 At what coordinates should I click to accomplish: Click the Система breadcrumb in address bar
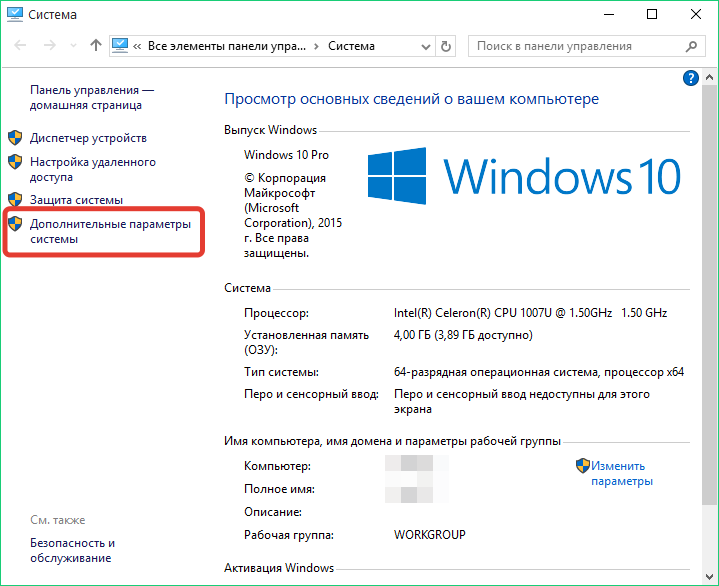(x=351, y=46)
